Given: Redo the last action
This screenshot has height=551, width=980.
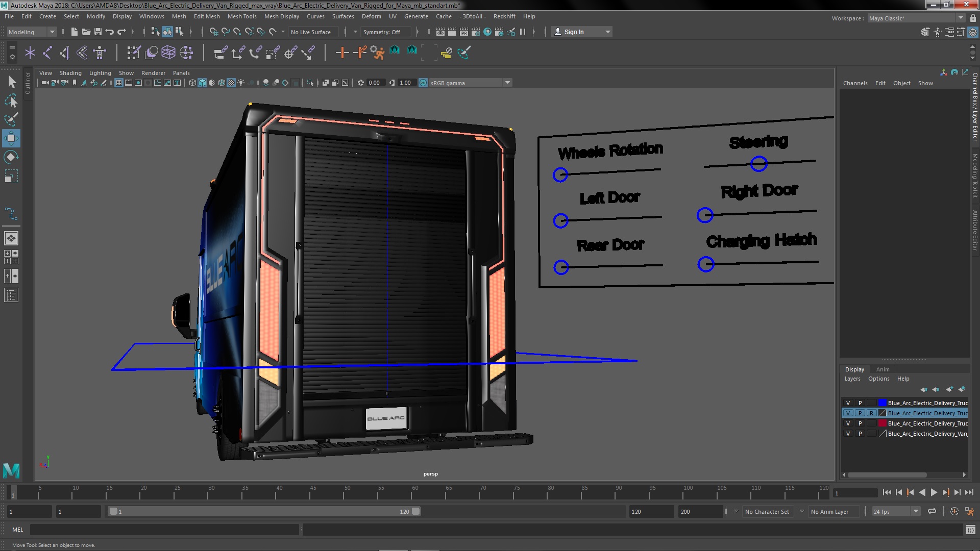Looking at the screenshot, I should pos(121,32).
